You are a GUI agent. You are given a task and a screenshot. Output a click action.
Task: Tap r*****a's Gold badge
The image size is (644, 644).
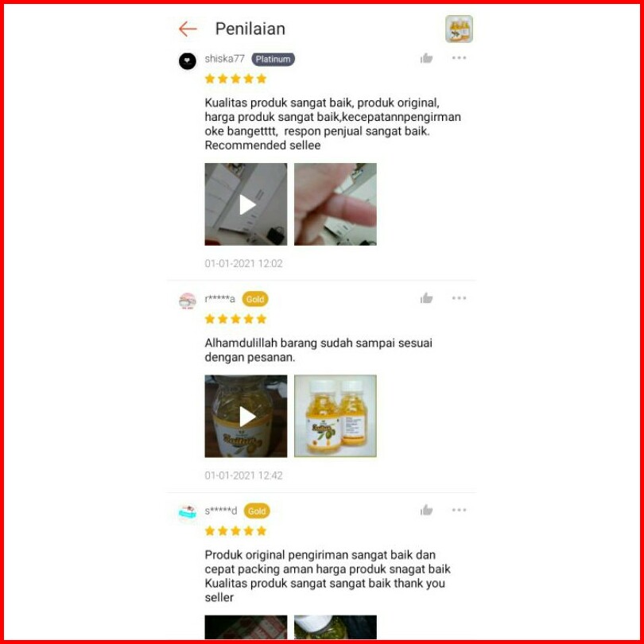click(x=255, y=299)
